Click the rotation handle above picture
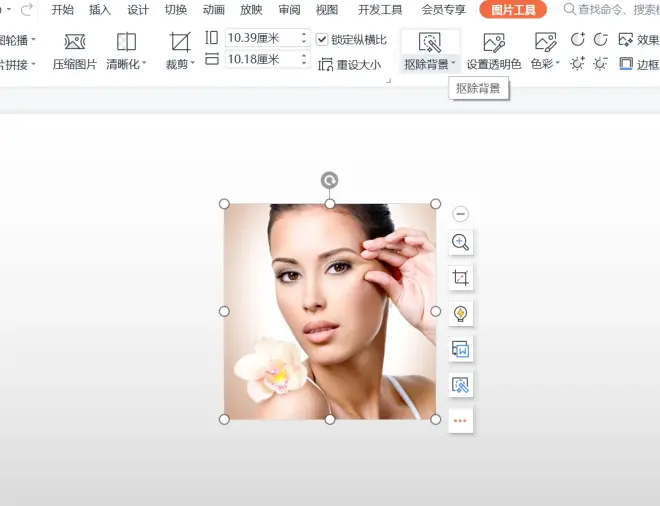Image resolution: width=660 pixels, height=506 pixels. pos(329,181)
